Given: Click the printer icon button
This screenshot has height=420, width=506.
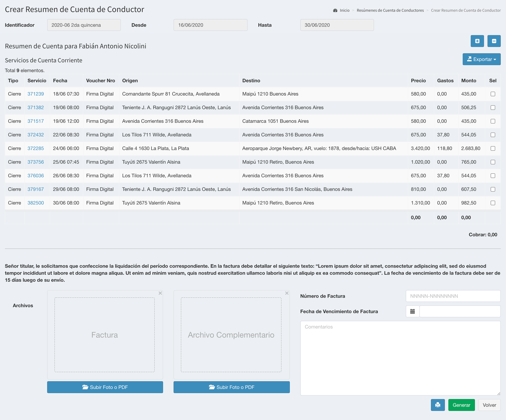Looking at the screenshot, I should point(438,405).
